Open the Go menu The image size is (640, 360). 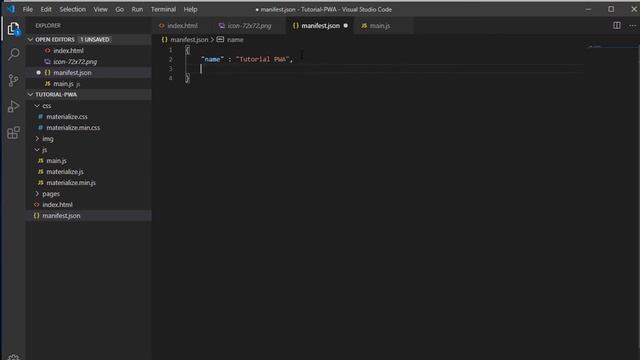(120, 9)
